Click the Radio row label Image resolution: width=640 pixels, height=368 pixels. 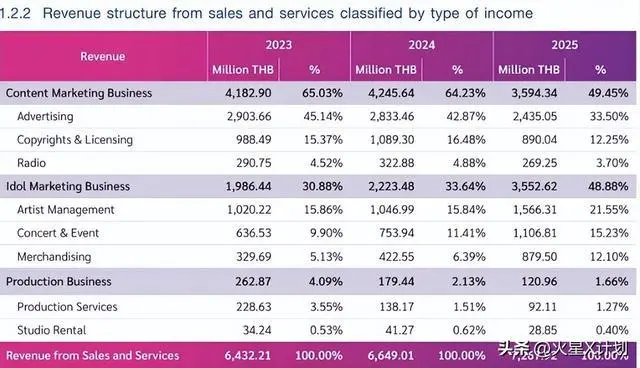pos(31,163)
